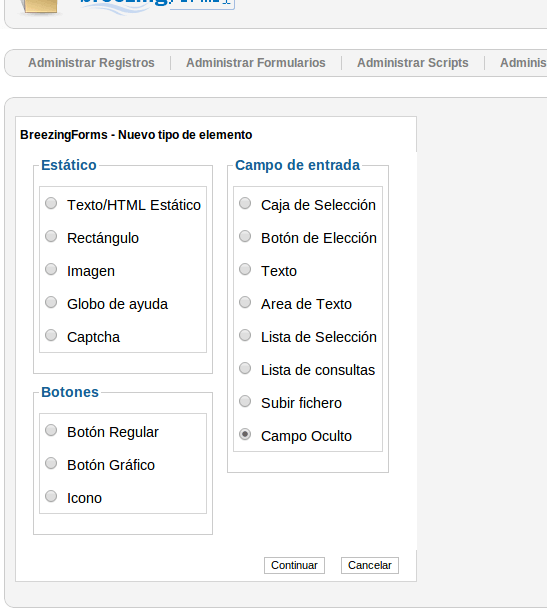Open Administrar Formularios menu
The image size is (547, 612).
point(256,63)
